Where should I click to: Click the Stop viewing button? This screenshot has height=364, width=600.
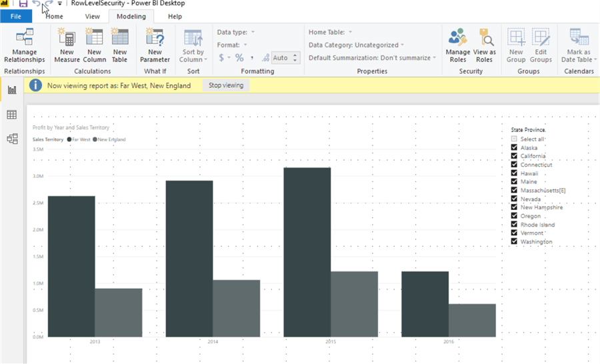(226, 85)
